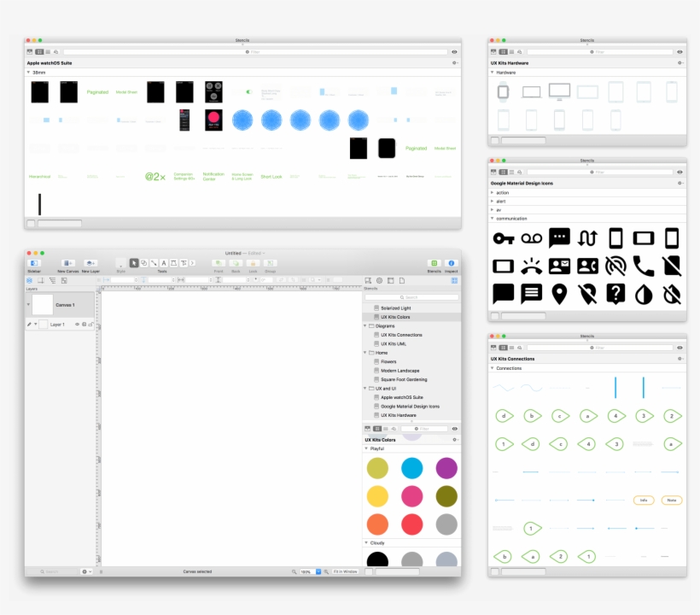Pick the Line tool
700x615 pixels.
155,263
